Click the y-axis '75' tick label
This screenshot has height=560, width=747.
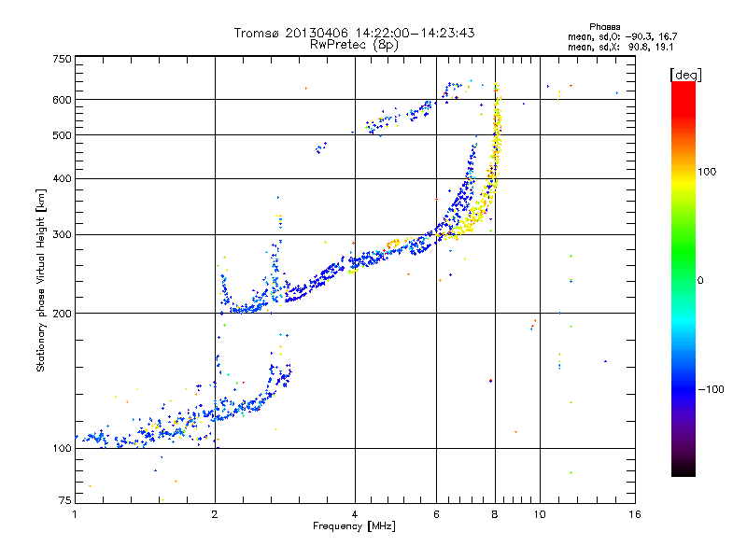coord(65,500)
